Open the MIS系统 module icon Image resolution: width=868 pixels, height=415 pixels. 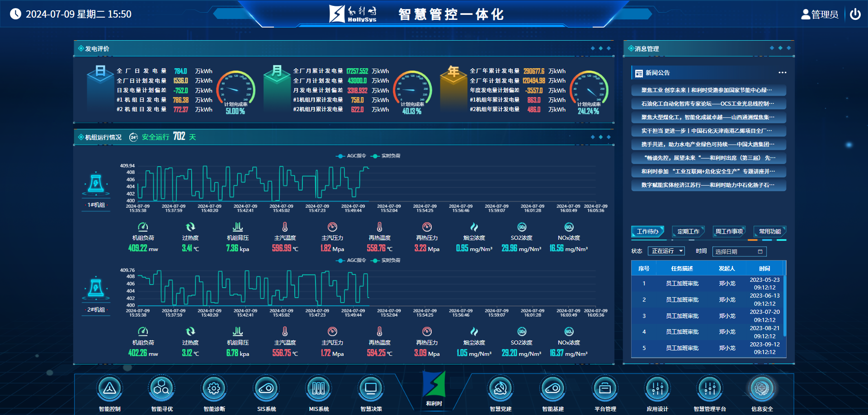click(319, 388)
